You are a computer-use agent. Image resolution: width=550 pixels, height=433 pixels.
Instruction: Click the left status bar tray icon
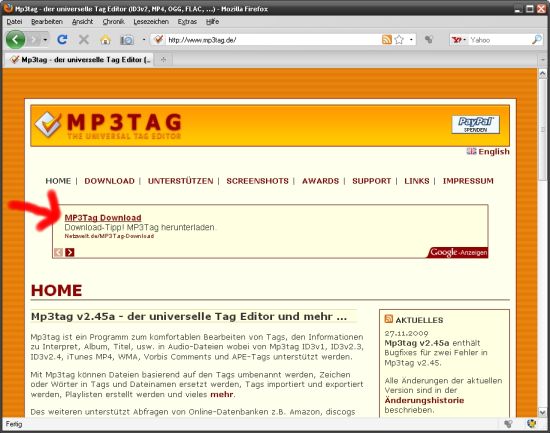(508, 424)
